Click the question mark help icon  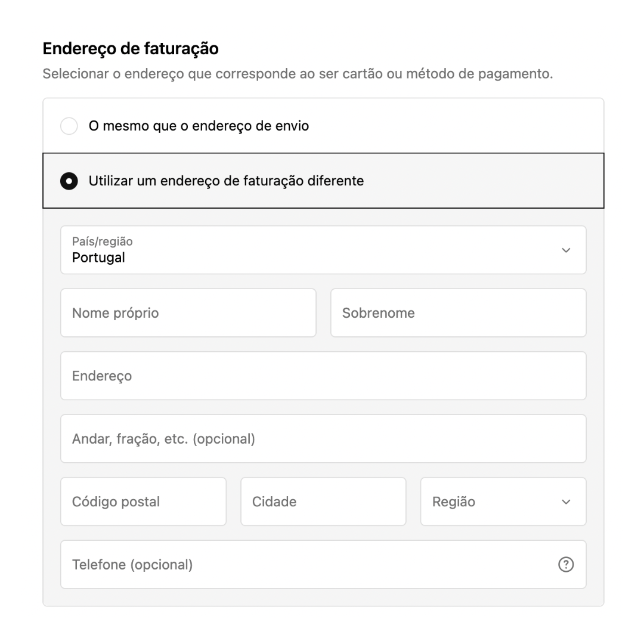pyautogui.click(x=565, y=564)
